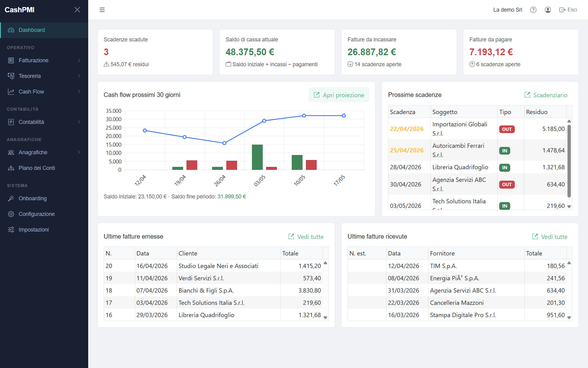The image size is (588, 368).
Task: Click the Configurazione gear icon
Action: pyautogui.click(x=11, y=214)
